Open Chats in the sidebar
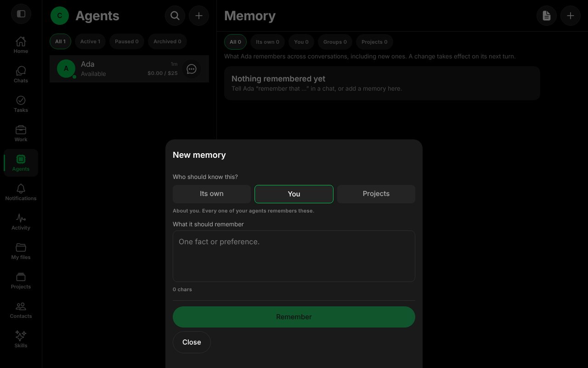588x368 pixels. coord(21,75)
